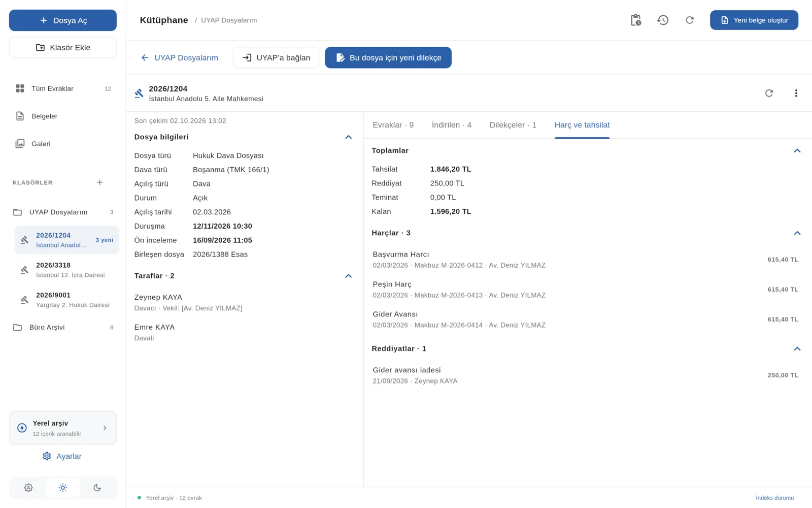Click the Zeynep KAYA party entry

pyautogui.click(x=244, y=302)
